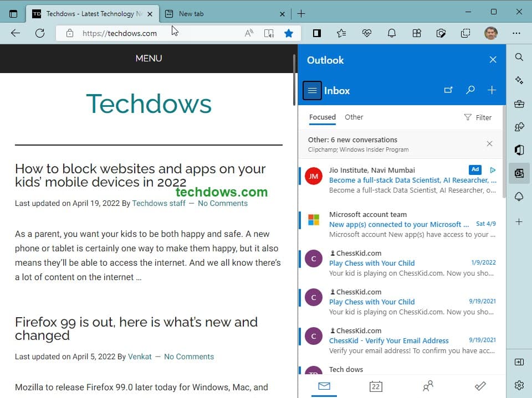532x398 pixels.
Task: Close the Outlook sidebar pane
Action: point(493,60)
